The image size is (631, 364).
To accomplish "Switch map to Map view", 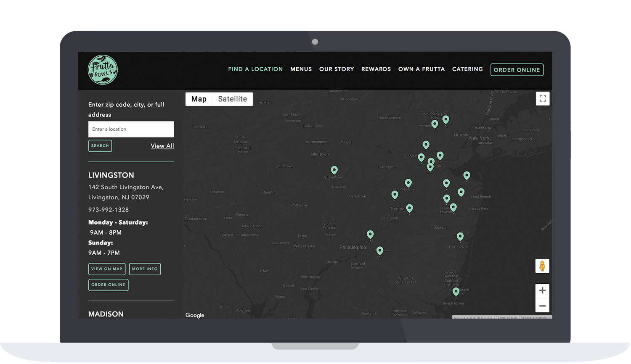I will 199,99.
